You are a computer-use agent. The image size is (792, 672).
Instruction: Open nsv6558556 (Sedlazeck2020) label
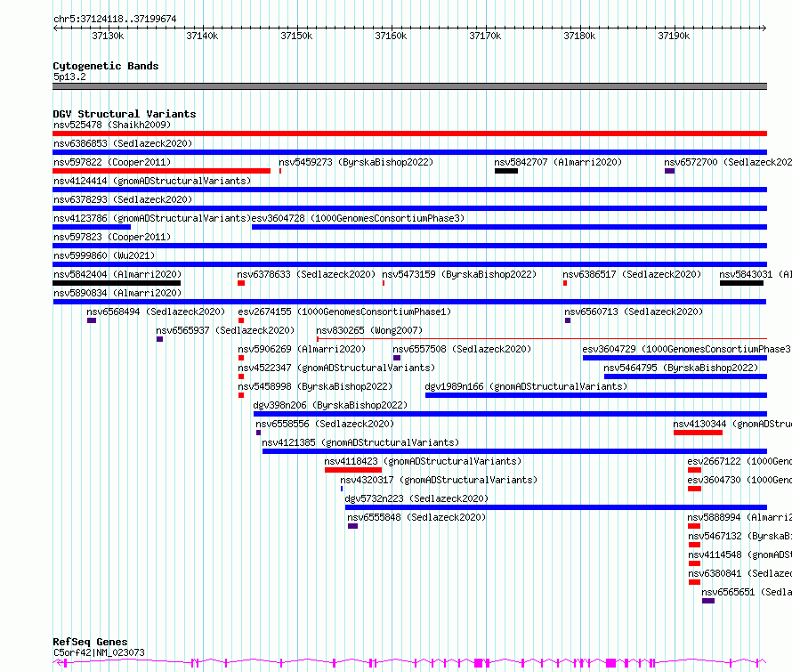(324, 424)
